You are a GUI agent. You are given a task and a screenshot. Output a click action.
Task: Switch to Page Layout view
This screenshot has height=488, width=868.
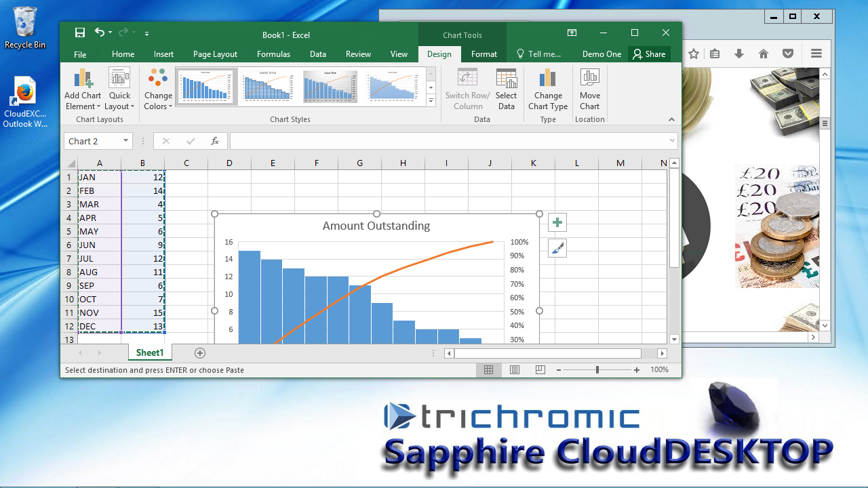514,370
